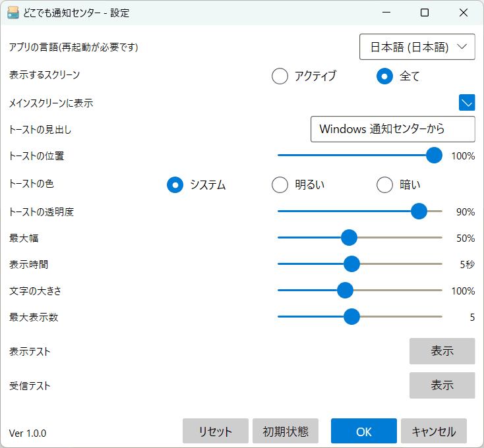The width and height of the screenshot is (484, 448).
Task: Click the 最大表示数 slider handle
Action: tap(351, 317)
